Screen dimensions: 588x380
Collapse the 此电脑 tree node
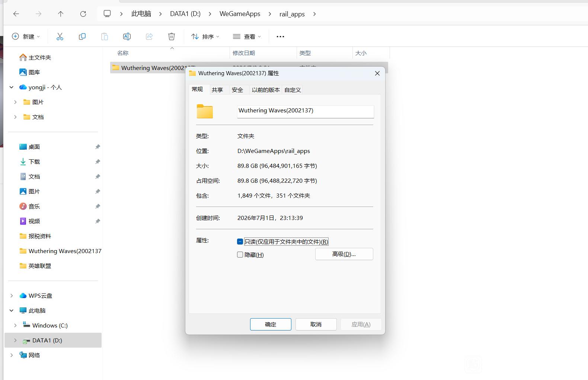tap(12, 310)
